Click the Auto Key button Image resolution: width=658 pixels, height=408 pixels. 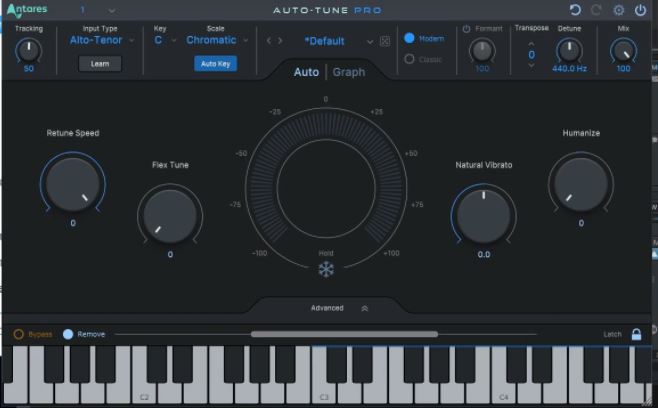coord(215,64)
